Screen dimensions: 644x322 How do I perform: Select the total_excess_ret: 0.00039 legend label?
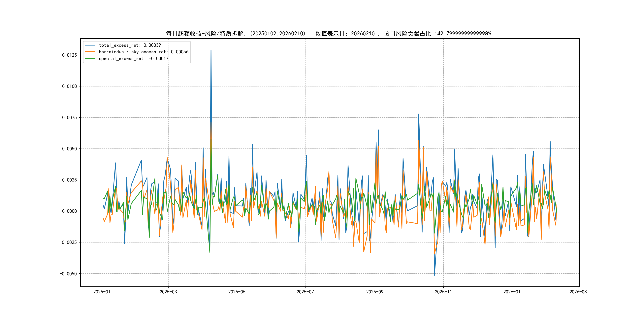(130, 45)
